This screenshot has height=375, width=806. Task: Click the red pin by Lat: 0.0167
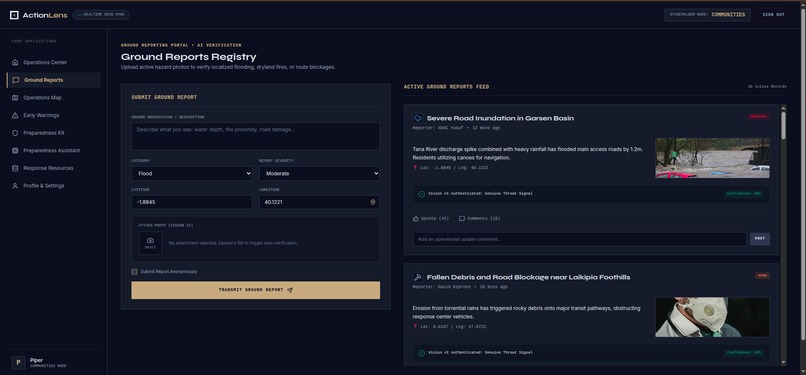(x=415, y=326)
